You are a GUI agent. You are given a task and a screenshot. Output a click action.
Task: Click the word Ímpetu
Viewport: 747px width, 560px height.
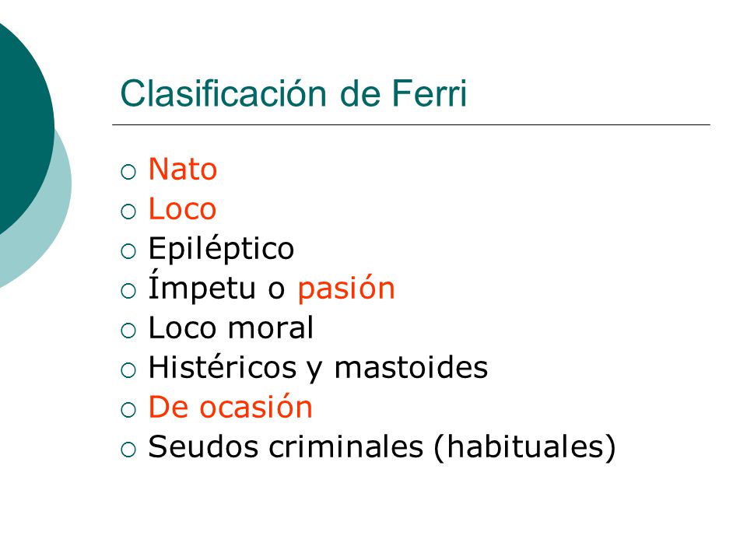[202, 287]
